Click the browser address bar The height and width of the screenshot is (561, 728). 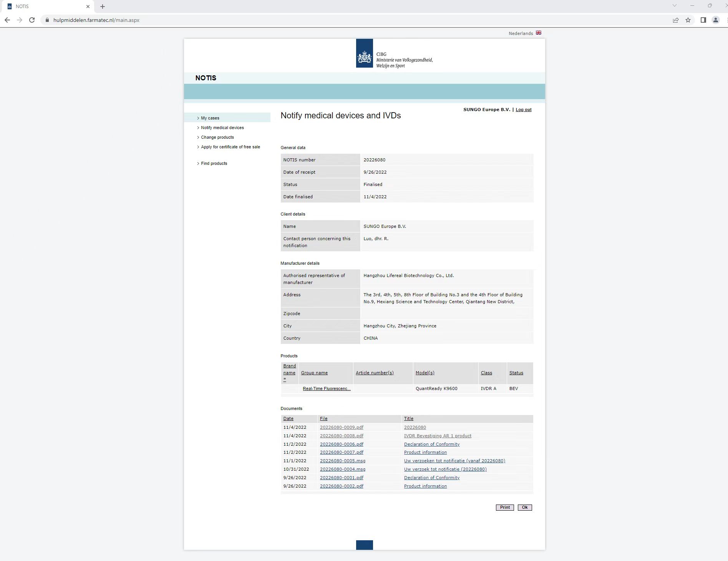point(346,20)
